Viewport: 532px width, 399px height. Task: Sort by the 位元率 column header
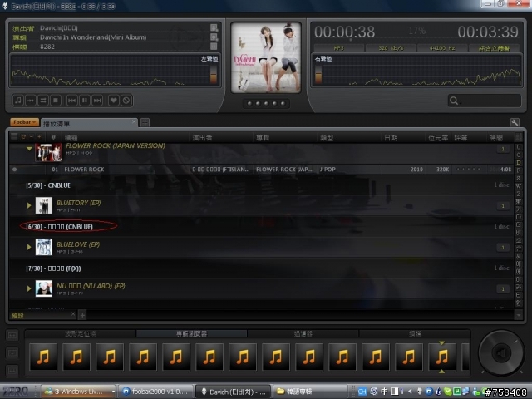click(x=438, y=138)
